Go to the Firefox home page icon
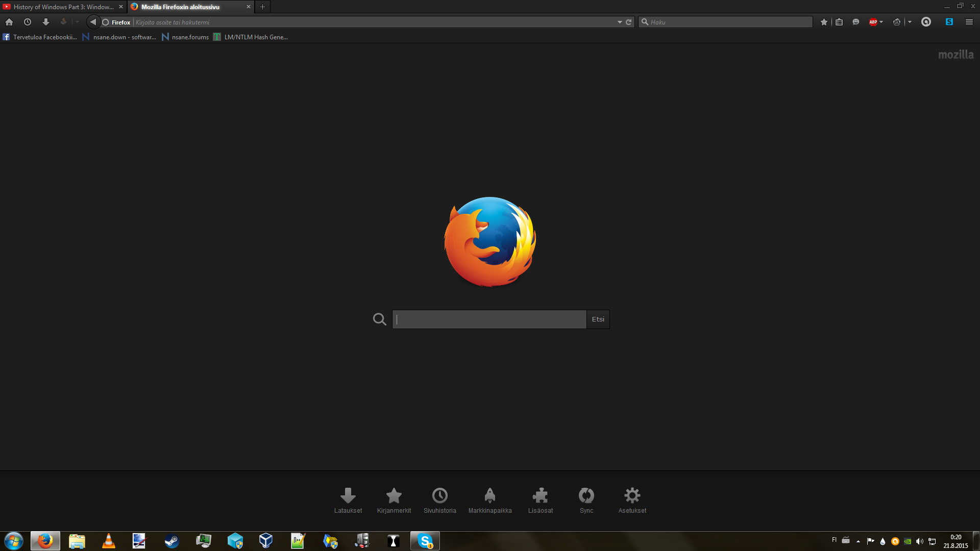 (9, 22)
